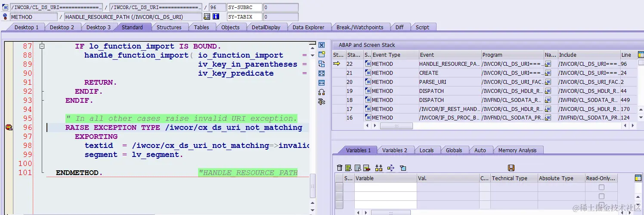
Task: Switch to Desktop 1 tab
Action: pos(27,27)
